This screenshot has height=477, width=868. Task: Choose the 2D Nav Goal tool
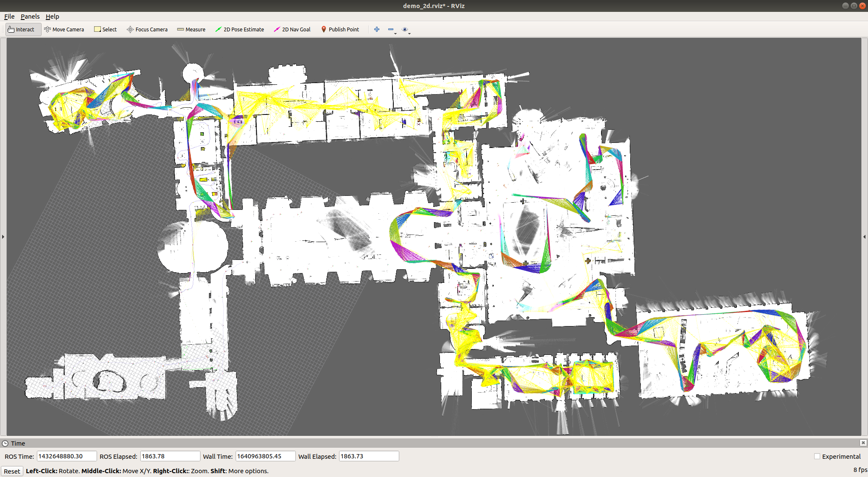292,29
